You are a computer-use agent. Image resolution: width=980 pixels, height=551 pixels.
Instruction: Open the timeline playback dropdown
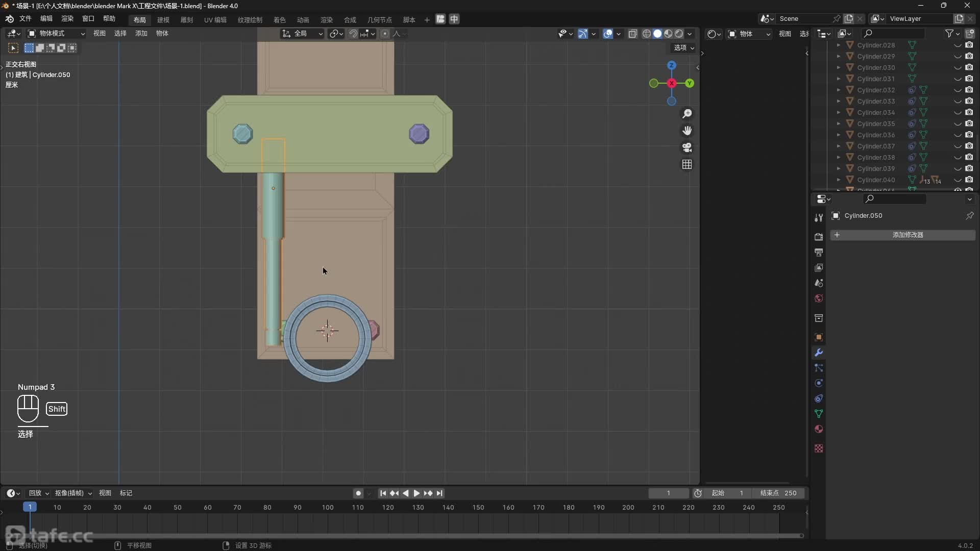[x=39, y=493]
